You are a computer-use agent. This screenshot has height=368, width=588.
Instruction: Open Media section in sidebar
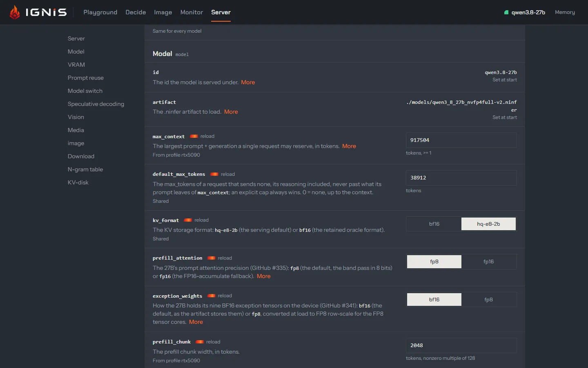coord(76,130)
